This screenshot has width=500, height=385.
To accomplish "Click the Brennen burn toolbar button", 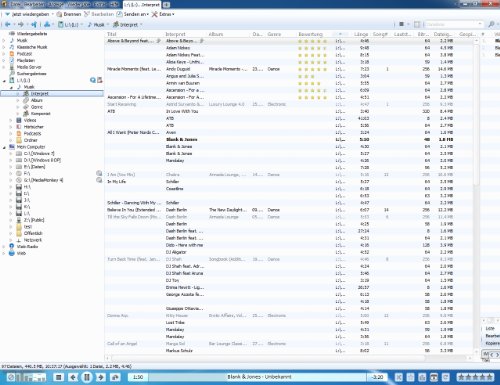I will (69, 14).
